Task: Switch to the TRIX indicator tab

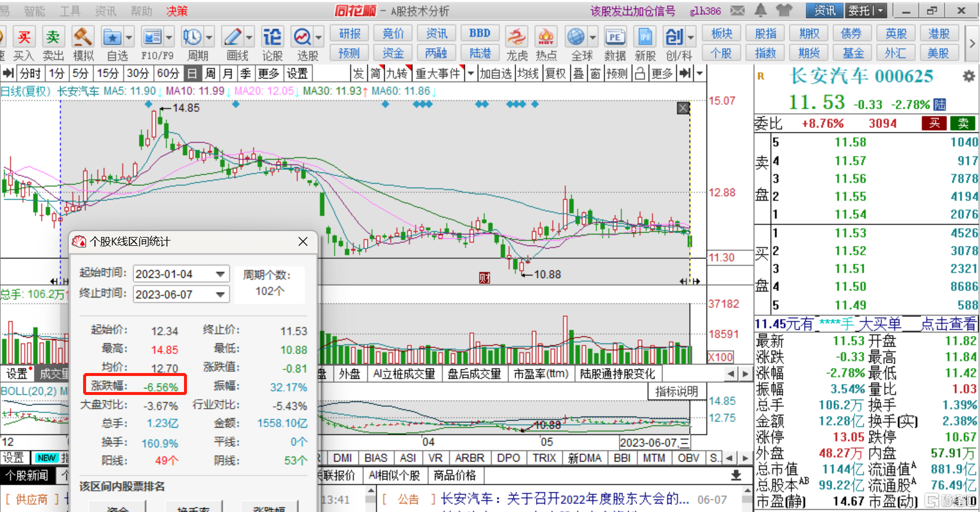Action: pos(544,458)
